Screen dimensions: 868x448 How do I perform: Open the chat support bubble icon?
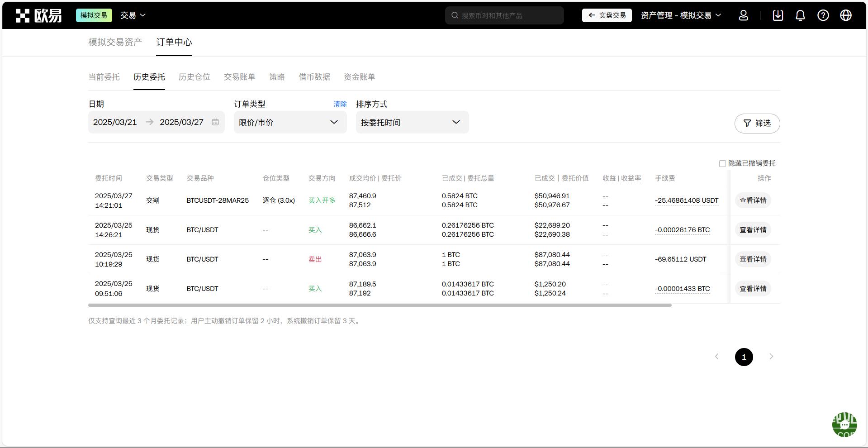pos(844,424)
